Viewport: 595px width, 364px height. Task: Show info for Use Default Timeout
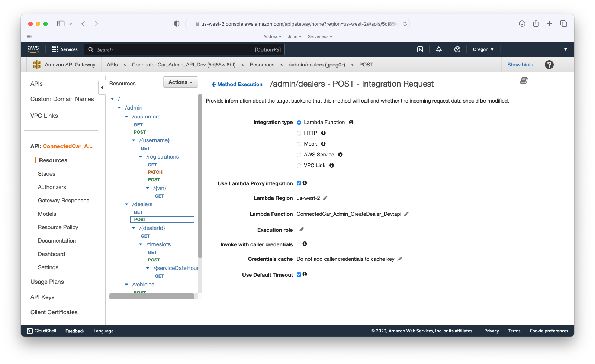point(305,274)
